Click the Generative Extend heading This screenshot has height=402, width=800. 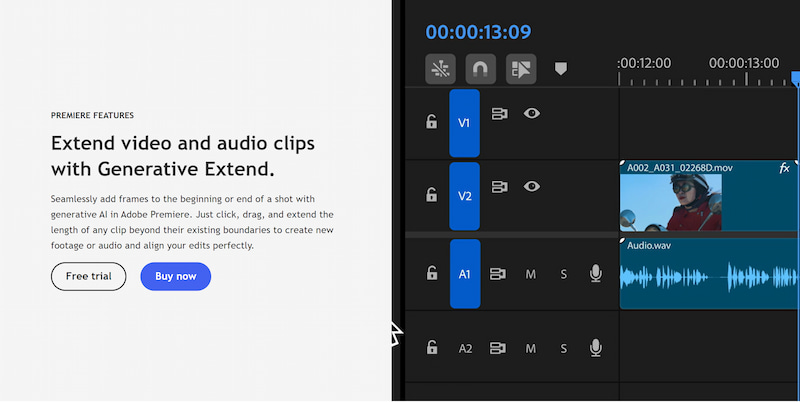pos(183,156)
